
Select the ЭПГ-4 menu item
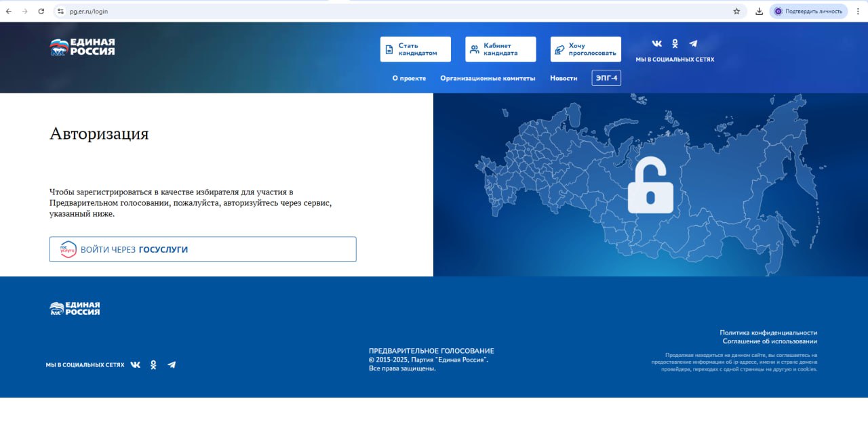coord(606,78)
